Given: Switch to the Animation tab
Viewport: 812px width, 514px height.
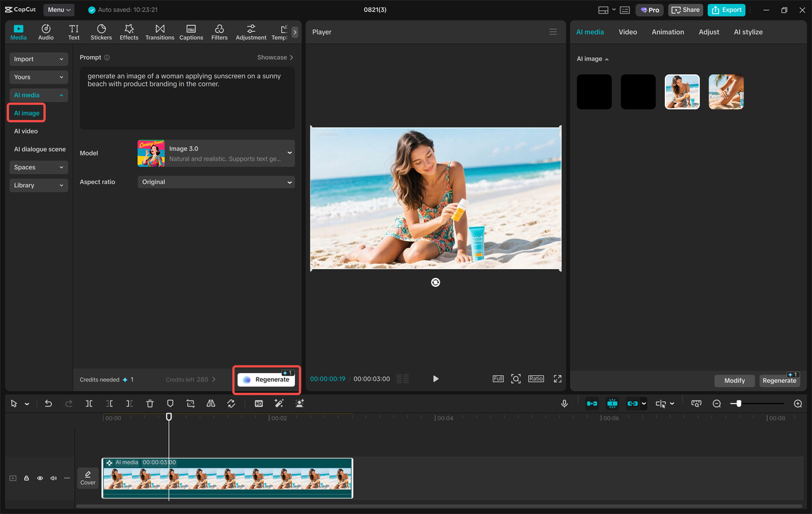Looking at the screenshot, I should tap(667, 31).
